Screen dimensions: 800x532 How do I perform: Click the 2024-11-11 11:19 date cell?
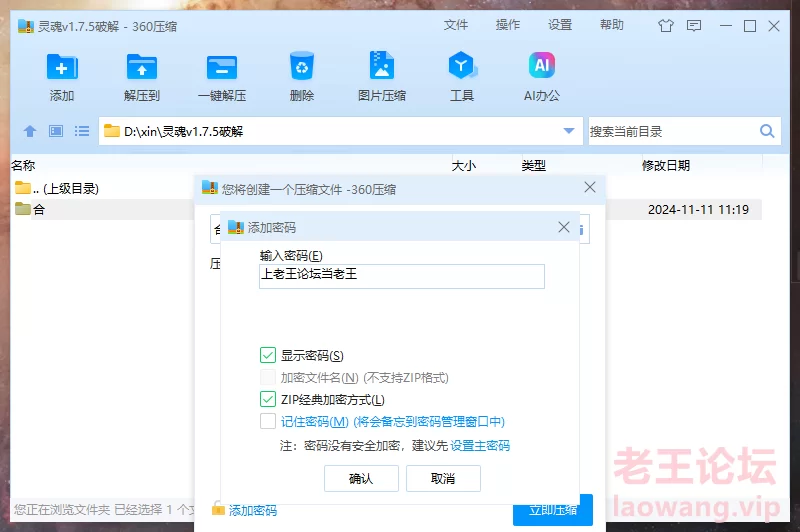698,210
